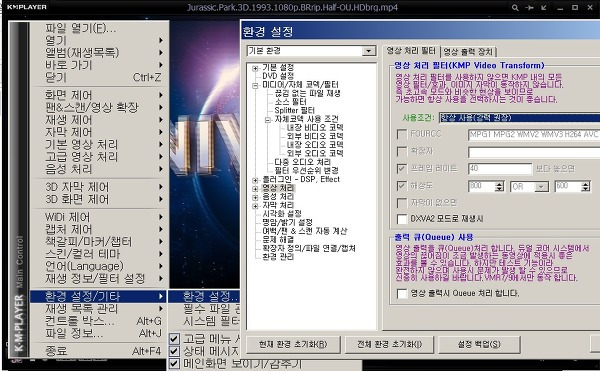Toggle the 자막이 없으면 checkbox
The height and width of the screenshot is (371, 600).
point(402,203)
